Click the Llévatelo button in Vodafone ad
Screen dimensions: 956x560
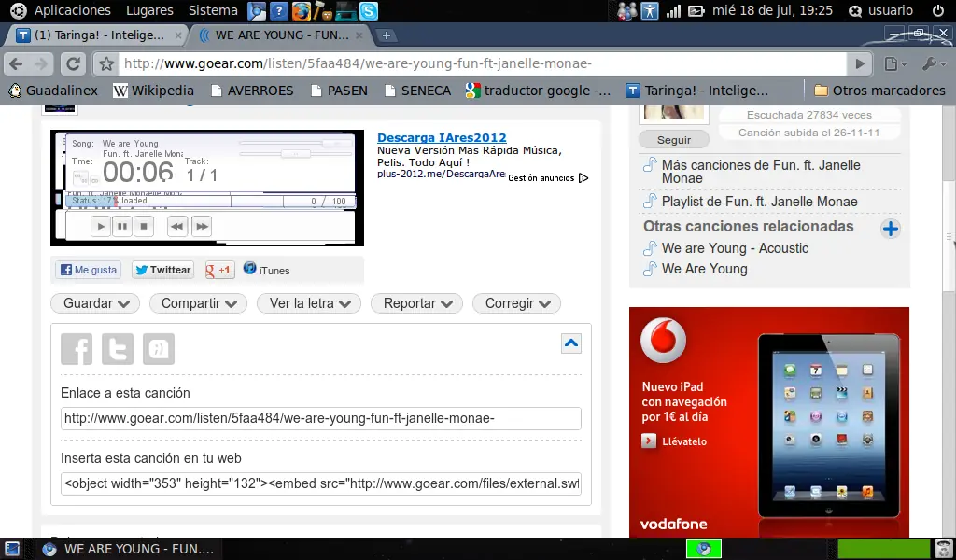pos(674,441)
